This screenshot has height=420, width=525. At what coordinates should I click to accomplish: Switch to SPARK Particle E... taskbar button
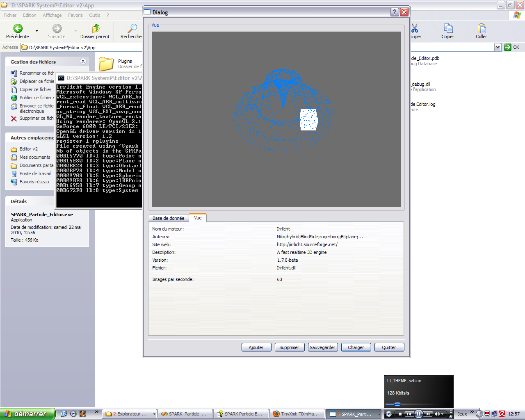click(242, 414)
